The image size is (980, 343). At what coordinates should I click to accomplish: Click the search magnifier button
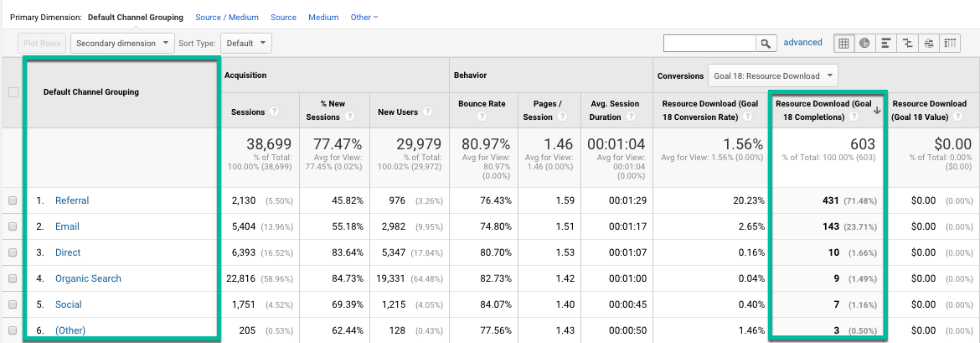766,43
